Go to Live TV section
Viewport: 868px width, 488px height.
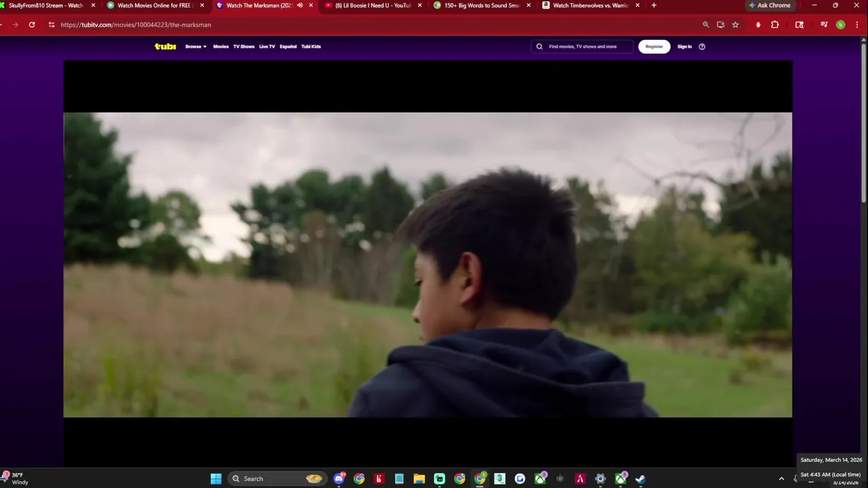[x=267, y=47]
